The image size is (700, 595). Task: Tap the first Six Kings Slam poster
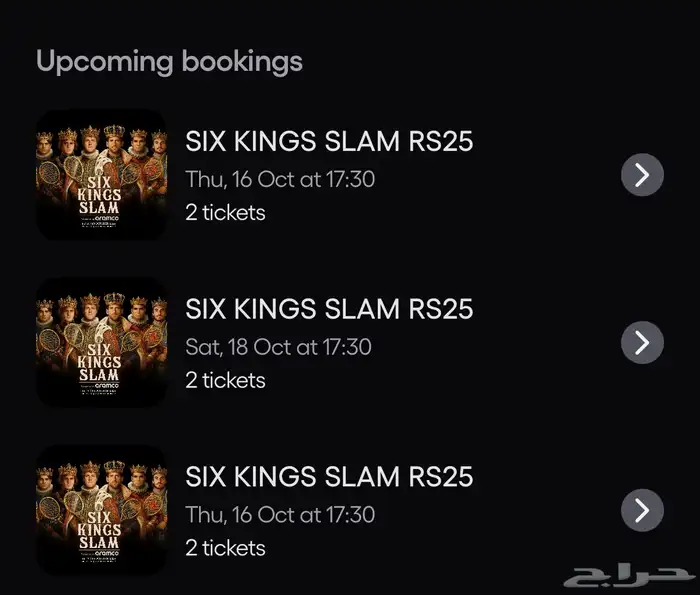pyautogui.click(x=100, y=174)
